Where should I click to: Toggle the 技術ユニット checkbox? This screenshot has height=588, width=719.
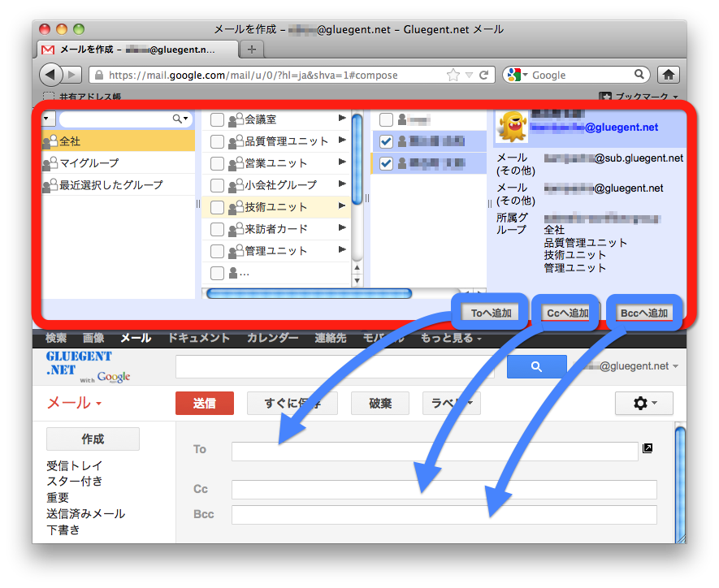click(217, 207)
